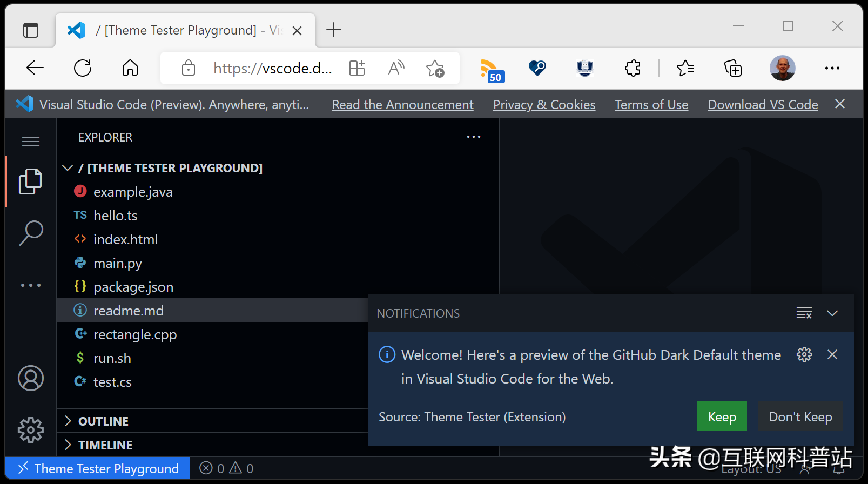Click the Don't Keep button
This screenshot has height=484, width=868.
point(800,416)
